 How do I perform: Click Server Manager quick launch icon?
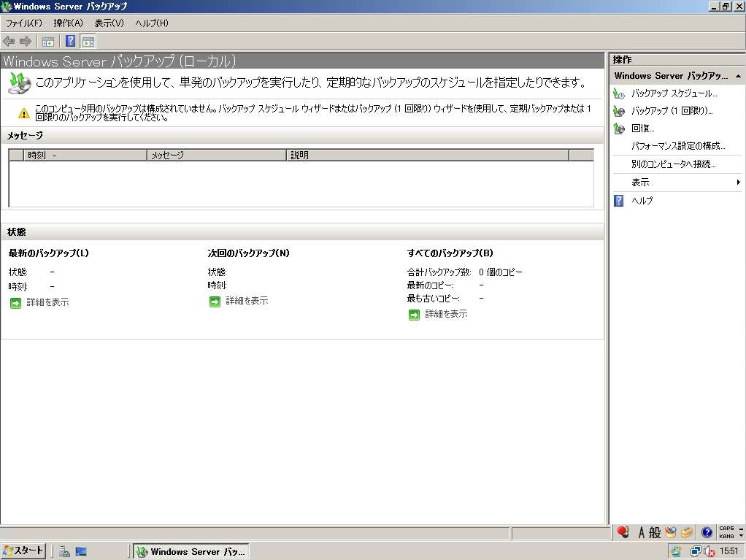[x=64, y=551]
